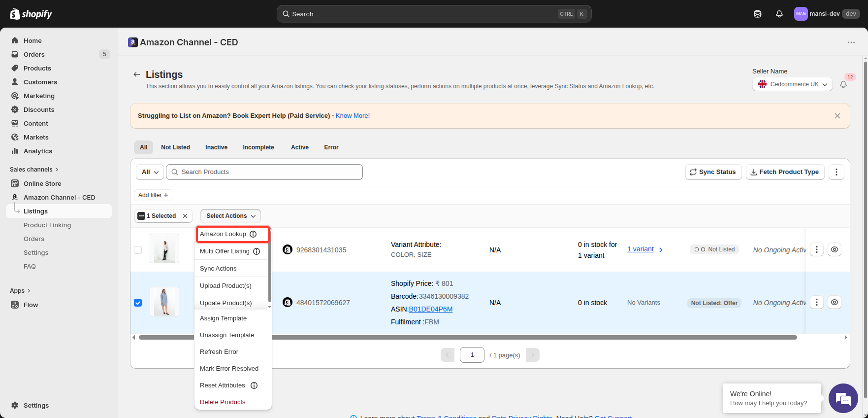Click the Online Store storefront icon
This screenshot has width=868, height=418.
click(x=15, y=183)
